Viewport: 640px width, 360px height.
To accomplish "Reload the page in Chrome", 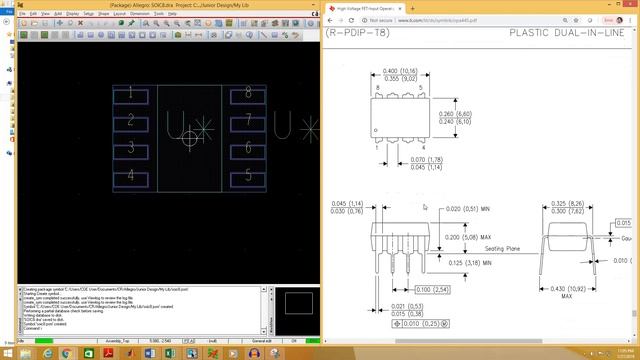I will click(351, 20).
